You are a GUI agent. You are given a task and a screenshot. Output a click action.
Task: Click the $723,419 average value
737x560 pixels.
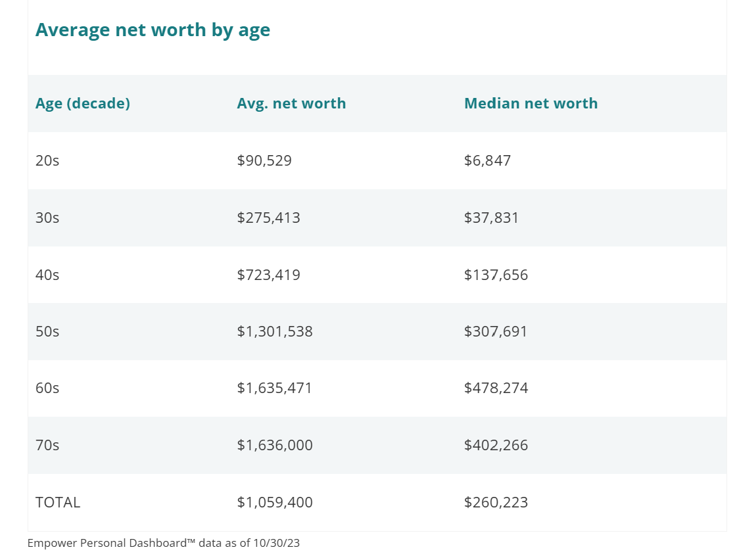(268, 275)
